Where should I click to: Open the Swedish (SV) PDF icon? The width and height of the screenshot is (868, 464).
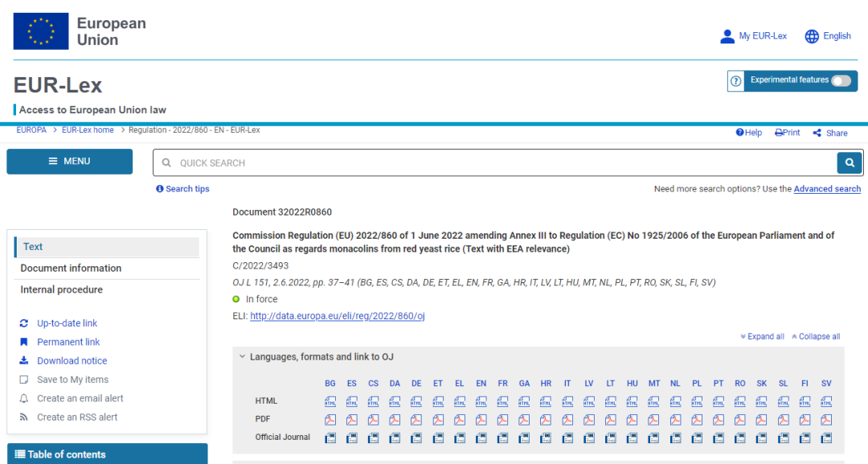point(826,420)
